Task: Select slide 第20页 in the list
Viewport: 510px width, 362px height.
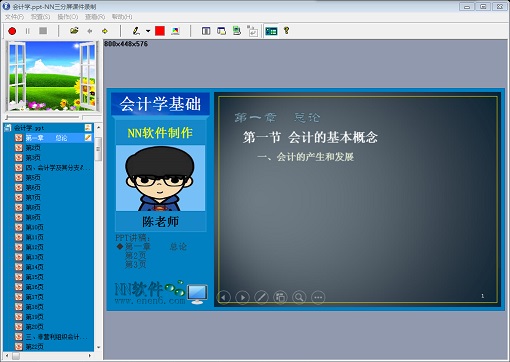Action: 35,327
